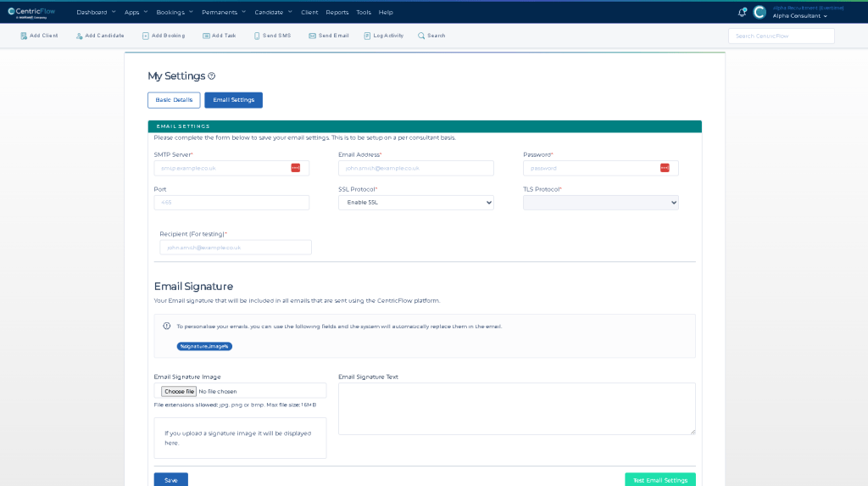Focus the Email Address input field

[415, 168]
